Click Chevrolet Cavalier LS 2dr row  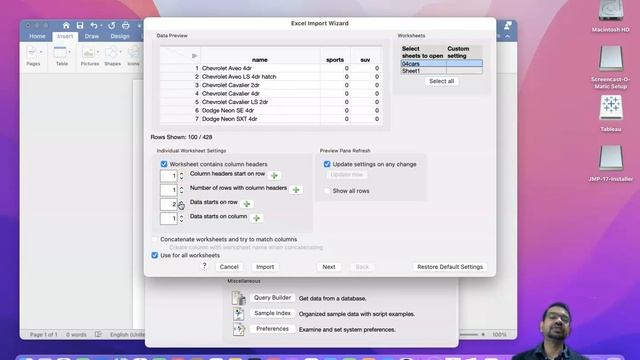[x=270, y=102]
